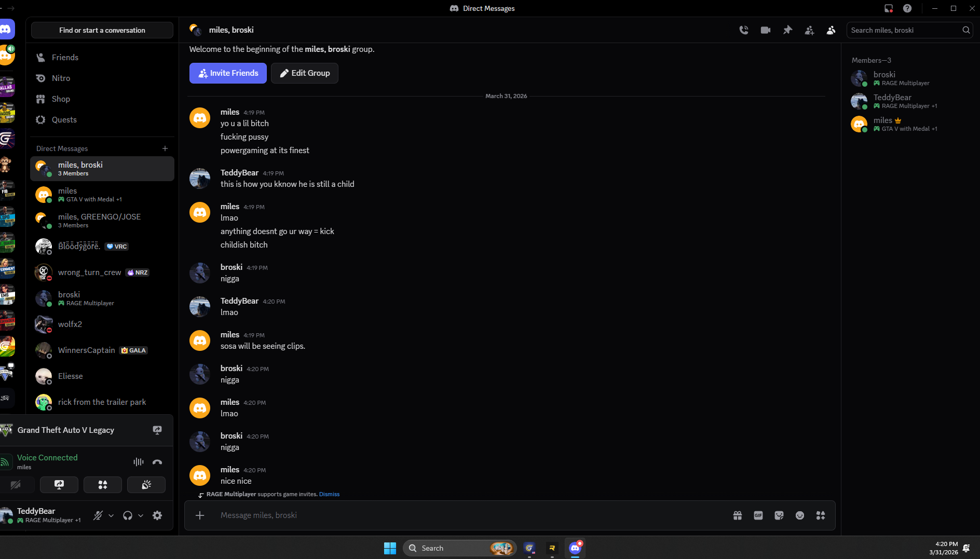Disconnect from the voice call
This screenshot has width=980, height=559.
point(157,462)
